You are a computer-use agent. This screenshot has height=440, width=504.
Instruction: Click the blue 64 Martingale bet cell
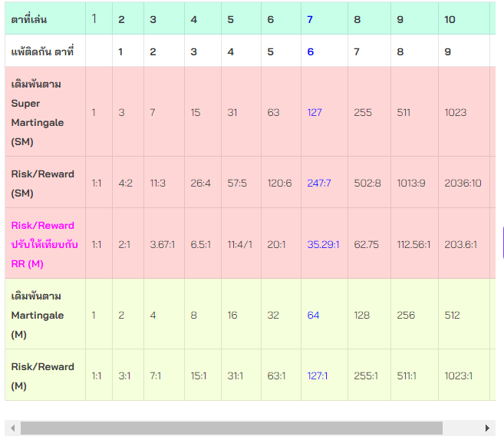pyautogui.click(x=313, y=315)
